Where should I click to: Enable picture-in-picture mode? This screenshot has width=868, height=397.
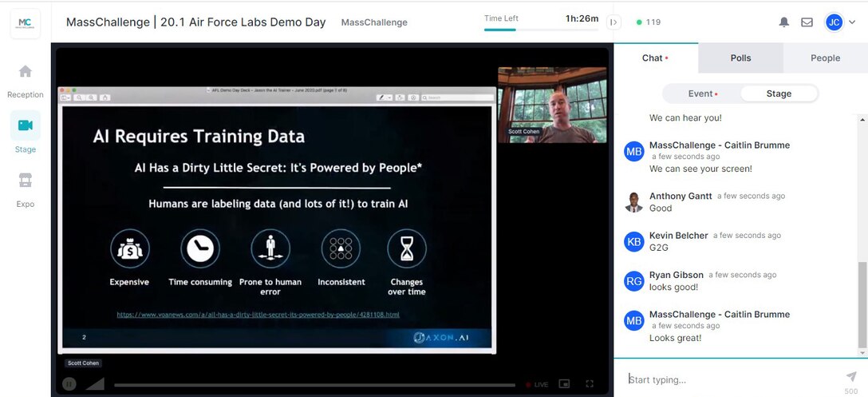564,383
